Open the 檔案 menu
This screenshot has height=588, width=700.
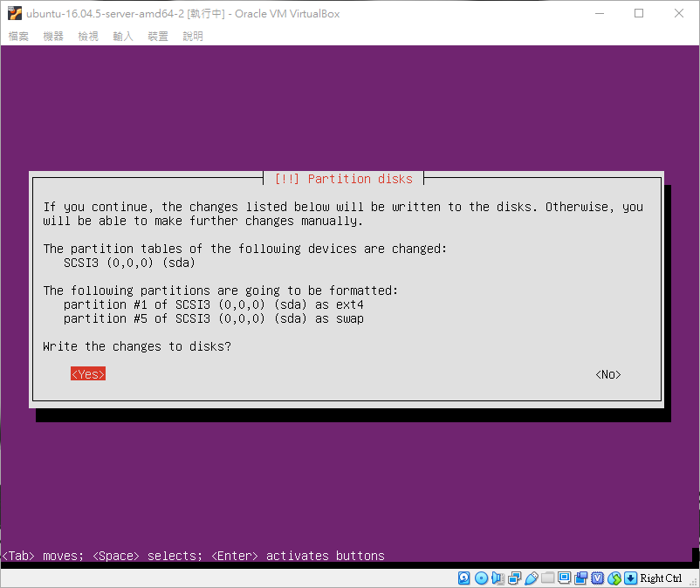18,36
